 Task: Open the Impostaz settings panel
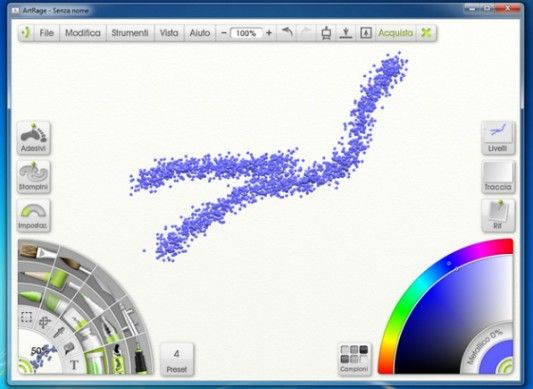[x=34, y=216]
